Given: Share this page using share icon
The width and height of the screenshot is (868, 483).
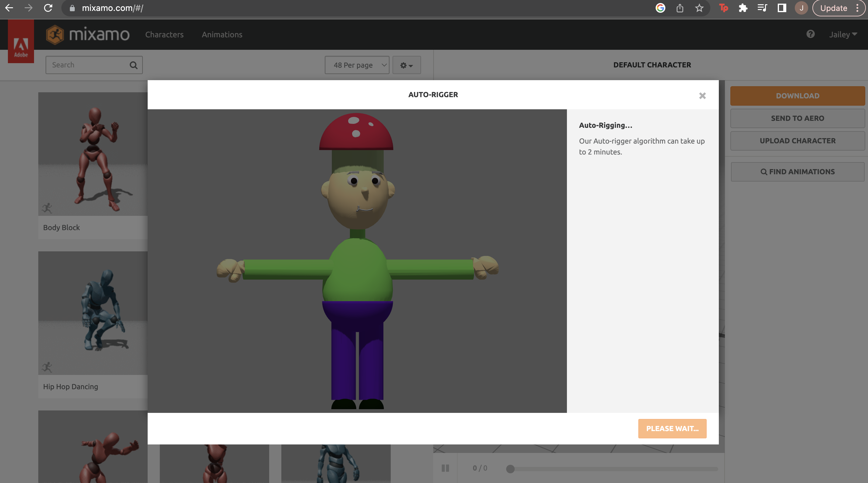Looking at the screenshot, I should coord(680,8).
